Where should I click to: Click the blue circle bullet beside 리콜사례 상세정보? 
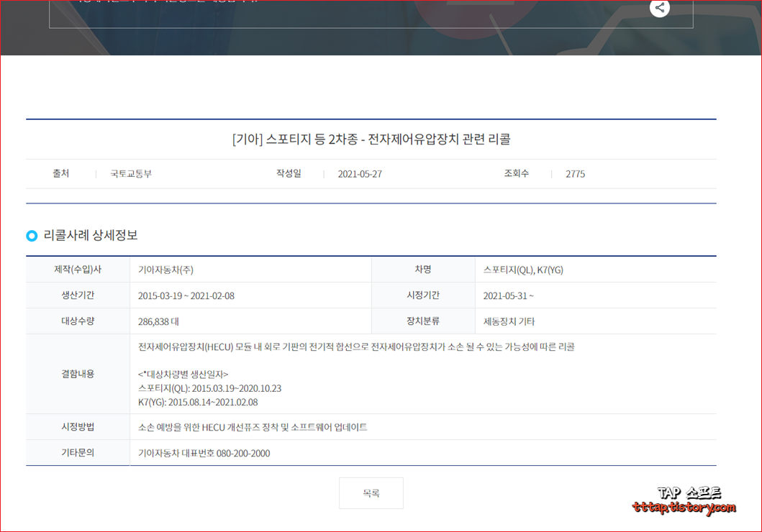(32, 236)
